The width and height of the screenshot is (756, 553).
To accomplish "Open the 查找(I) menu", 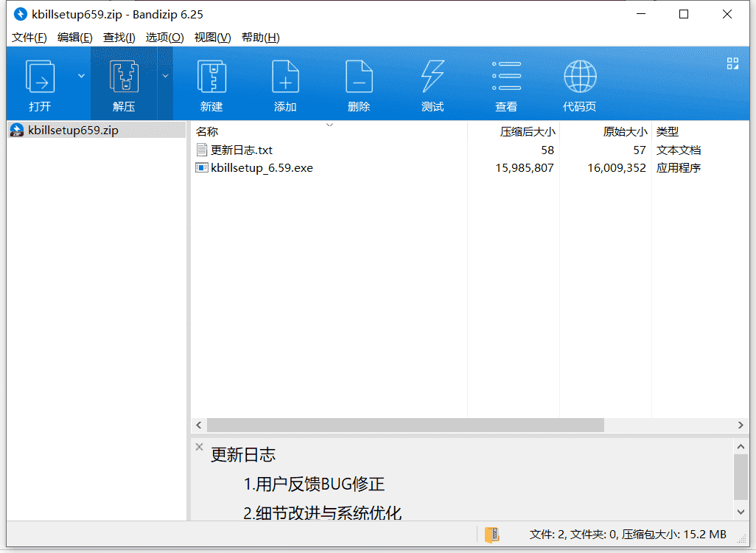I will (119, 38).
